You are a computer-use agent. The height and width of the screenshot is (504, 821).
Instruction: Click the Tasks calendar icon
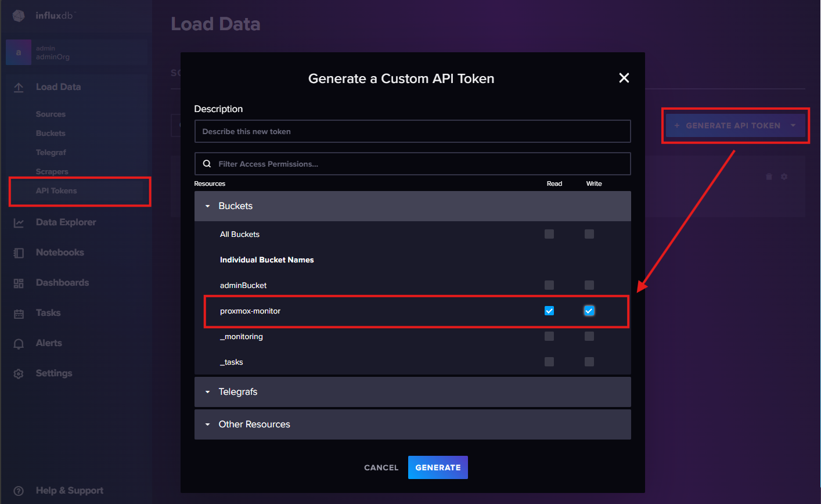click(x=19, y=314)
